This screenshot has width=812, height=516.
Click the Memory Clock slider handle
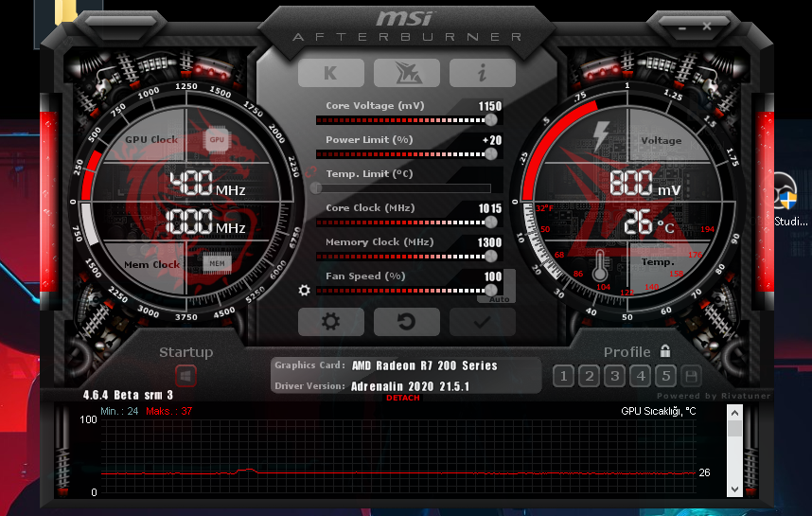click(491, 256)
